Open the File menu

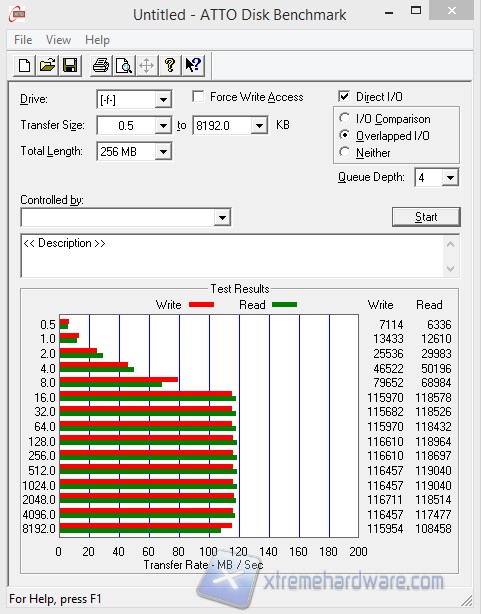[x=23, y=40]
